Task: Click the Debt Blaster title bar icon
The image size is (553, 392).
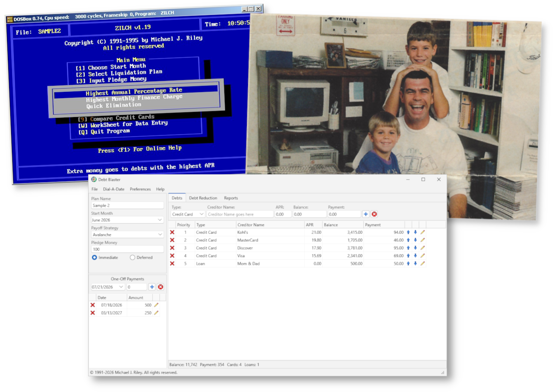Action: (94, 179)
